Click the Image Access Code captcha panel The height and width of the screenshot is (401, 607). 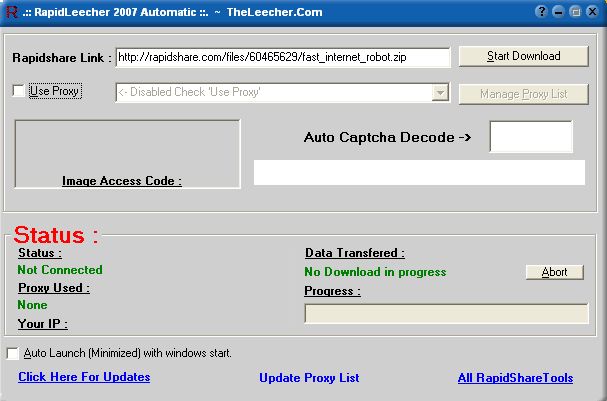tap(127, 154)
